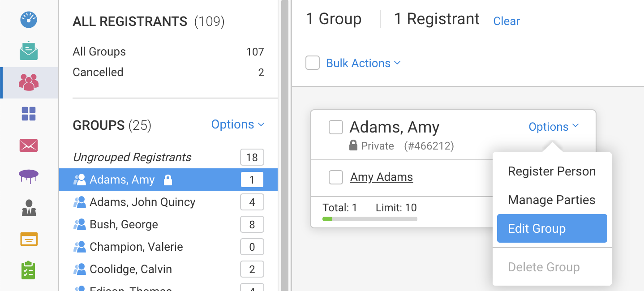Open the orange card panel icon
The height and width of the screenshot is (291, 644).
point(29,239)
